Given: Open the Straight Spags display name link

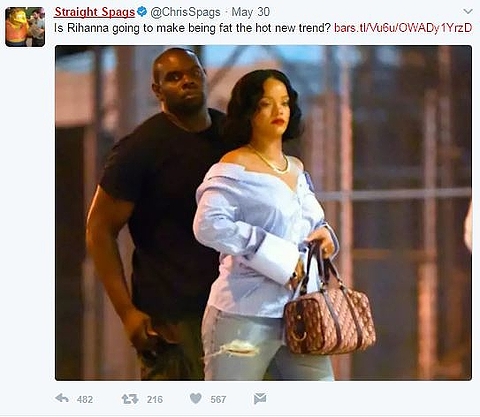Looking at the screenshot, I should tap(95, 12).
